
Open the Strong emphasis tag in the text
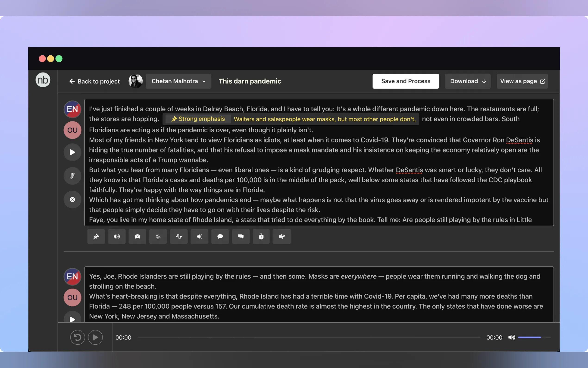point(198,119)
